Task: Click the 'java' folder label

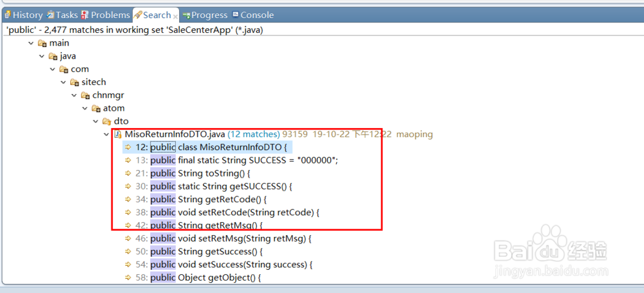Action: point(68,56)
